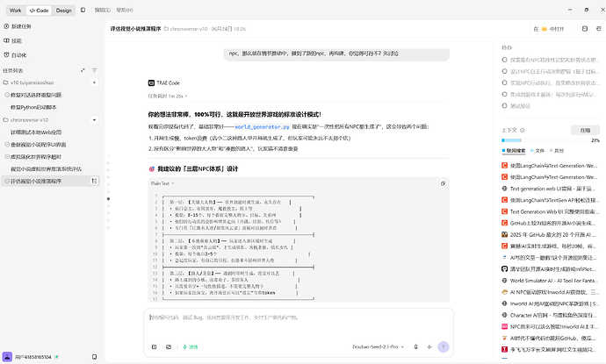Open the 2025 年 GitHub 最火的 20 个开源 result

pyautogui.click(x=550, y=235)
